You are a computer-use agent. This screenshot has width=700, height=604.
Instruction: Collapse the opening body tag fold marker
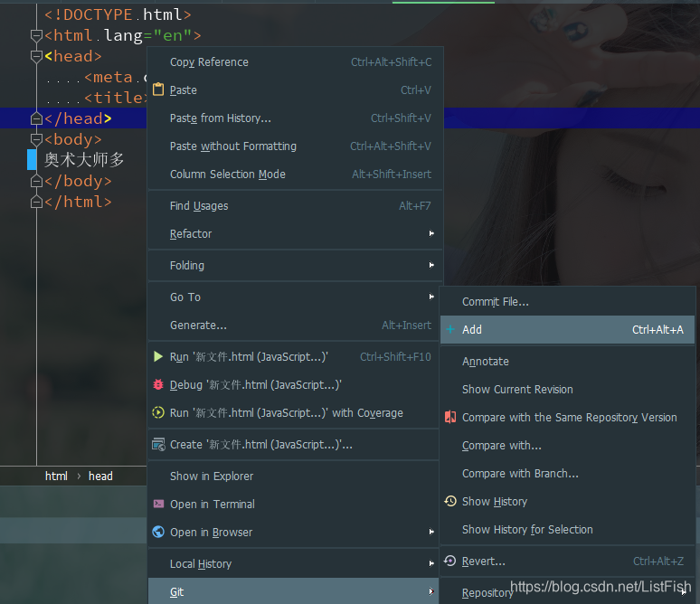coord(36,139)
